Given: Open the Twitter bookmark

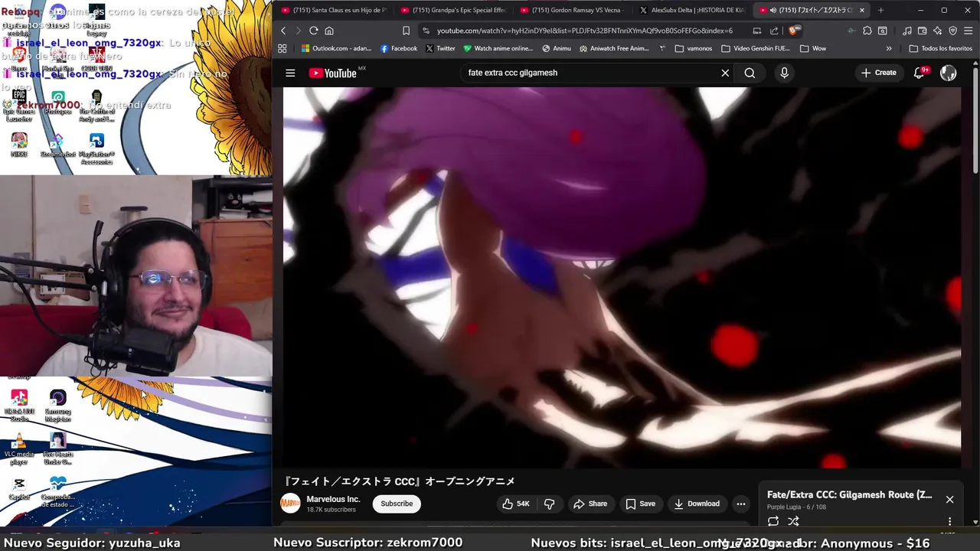Looking at the screenshot, I should point(440,48).
